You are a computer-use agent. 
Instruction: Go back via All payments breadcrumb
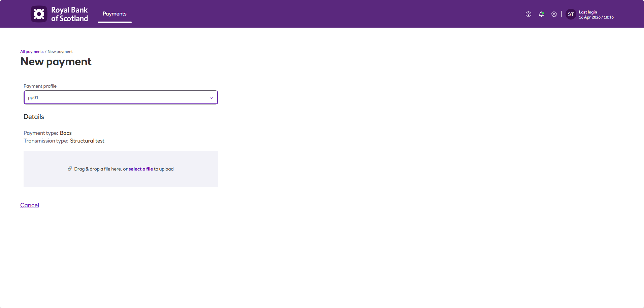click(32, 52)
